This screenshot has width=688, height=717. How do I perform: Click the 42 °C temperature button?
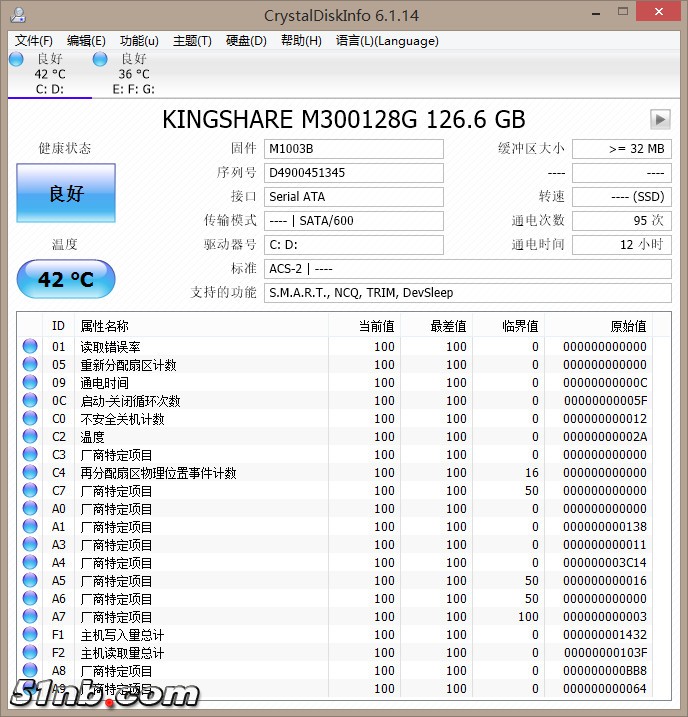coord(66,279)
